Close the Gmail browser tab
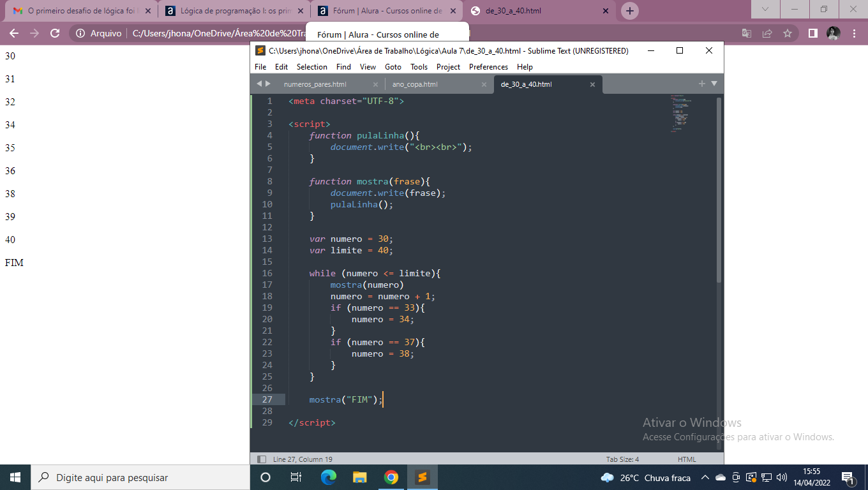Image resolution: width=868 pixels, height=490 pixels. (147, 11)
